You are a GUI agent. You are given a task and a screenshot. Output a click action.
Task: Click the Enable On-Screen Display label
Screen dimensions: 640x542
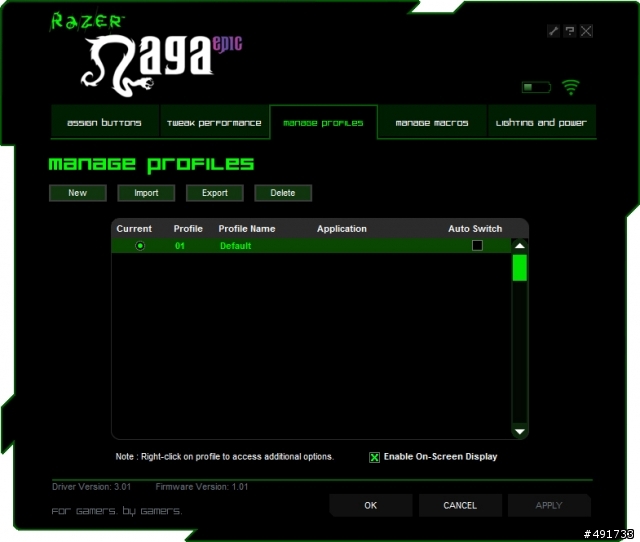(440, 457)
